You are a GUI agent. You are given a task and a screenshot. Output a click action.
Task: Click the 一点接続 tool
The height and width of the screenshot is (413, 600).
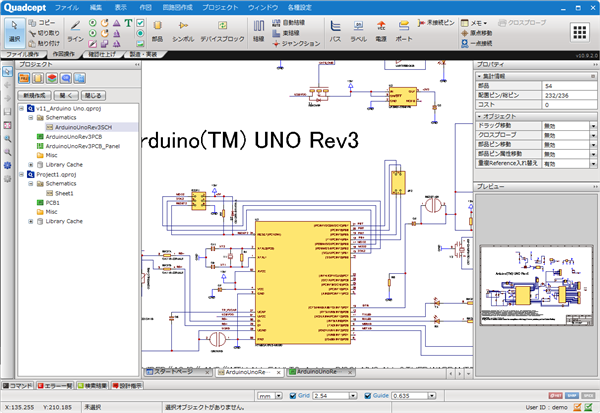pyautogui.click(x=476, y=43)
